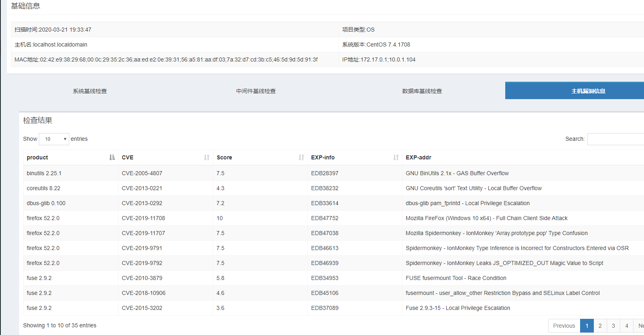644x335 pixels.
Task: Click FUSE fusermount Race Condition entry
Action: [x=456, y=278]
